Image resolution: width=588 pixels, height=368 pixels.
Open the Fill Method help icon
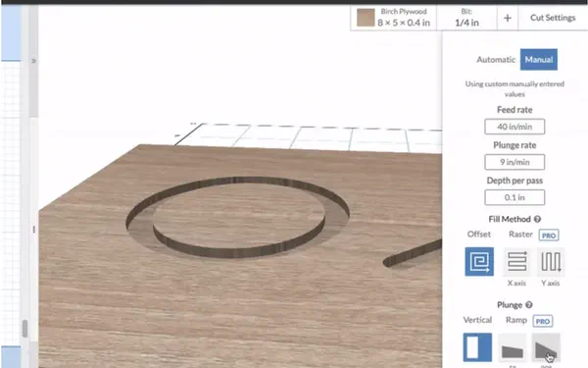537,219
